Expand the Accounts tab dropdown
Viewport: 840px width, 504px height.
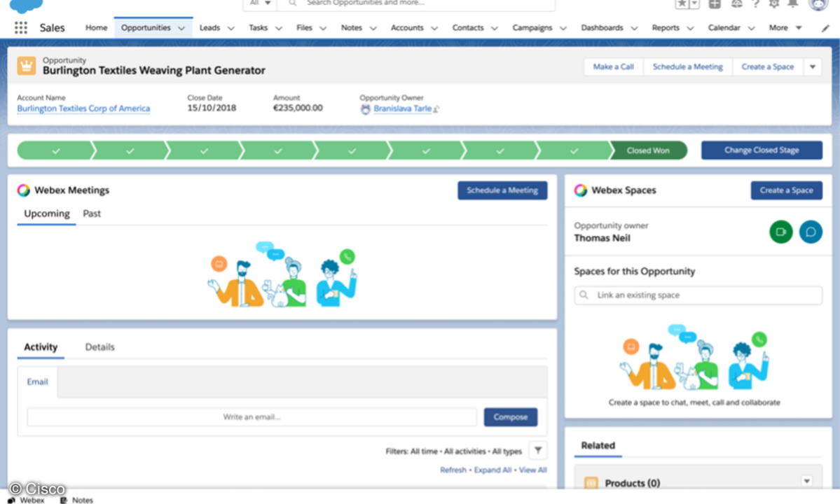click(x=434, y=29)
